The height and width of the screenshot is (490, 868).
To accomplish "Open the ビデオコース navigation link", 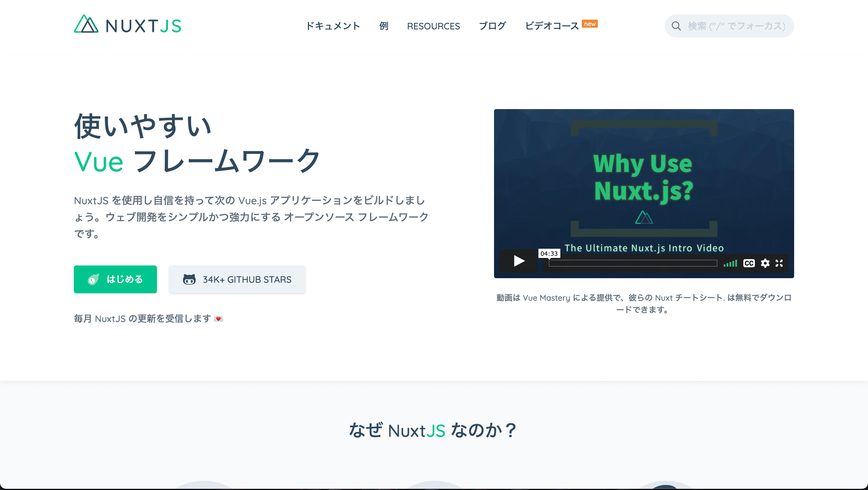I will tap(552, 26).
